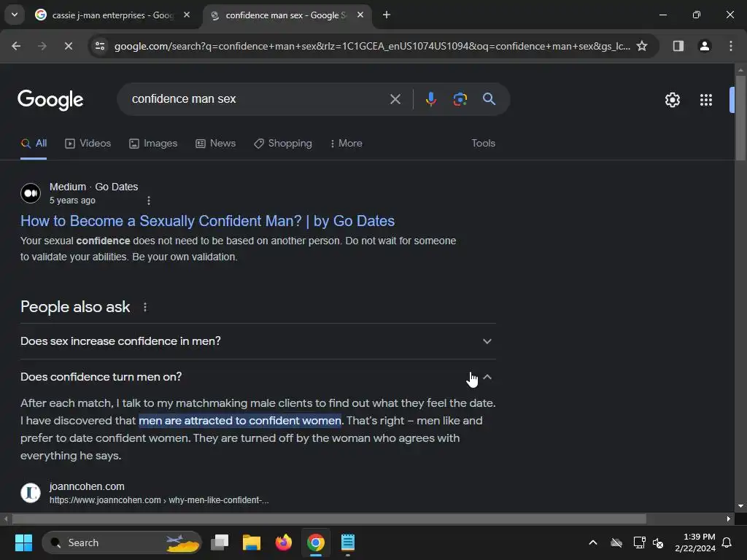The image size is (747, 560).
Task: Switch to Images results tab
Action: click(x=153, y=144)
